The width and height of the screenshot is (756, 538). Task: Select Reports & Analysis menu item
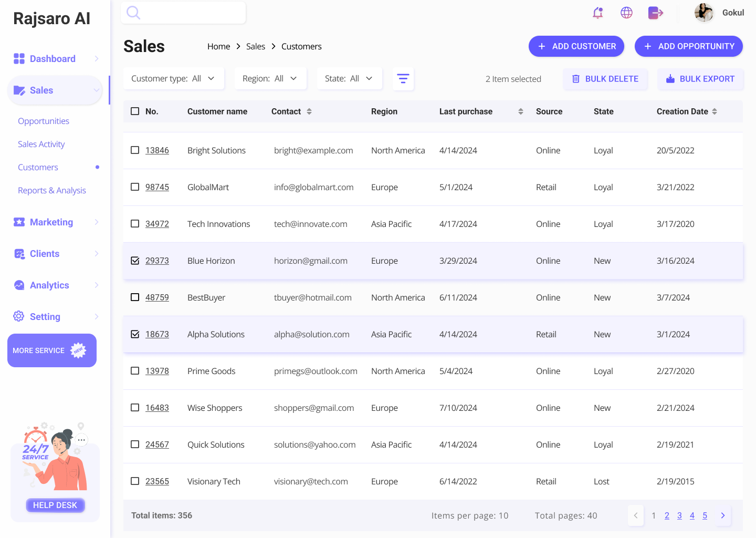52,191
